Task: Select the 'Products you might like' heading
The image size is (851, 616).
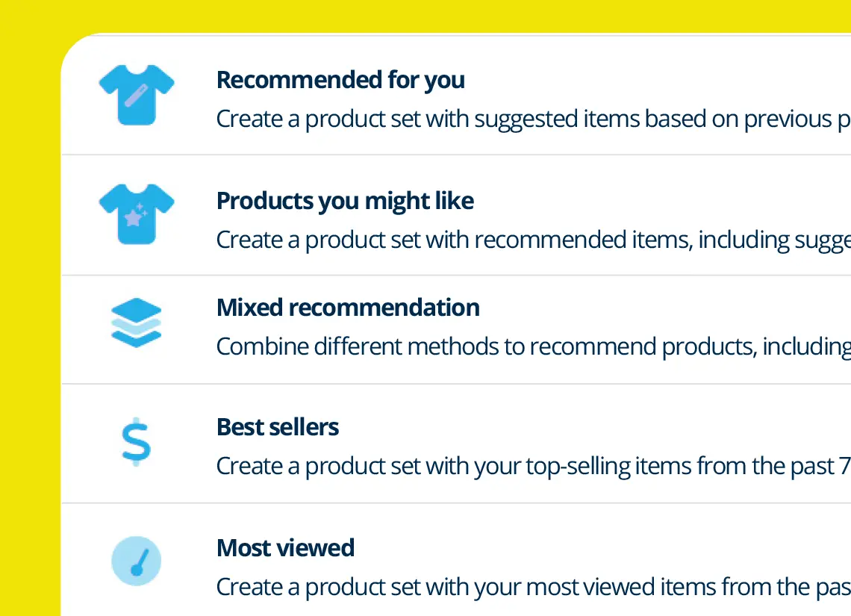Action: pos(345,201)
